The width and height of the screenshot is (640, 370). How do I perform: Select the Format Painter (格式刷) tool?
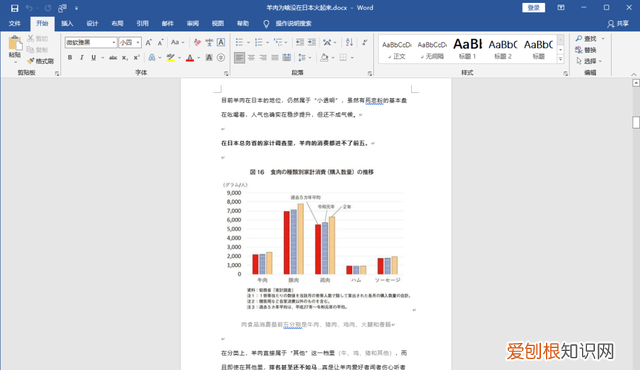click(40, 61)
